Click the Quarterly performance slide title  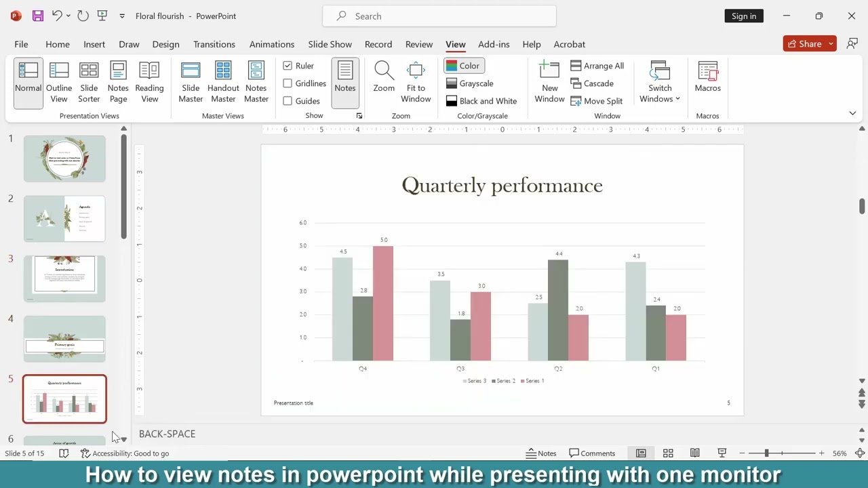502,185
